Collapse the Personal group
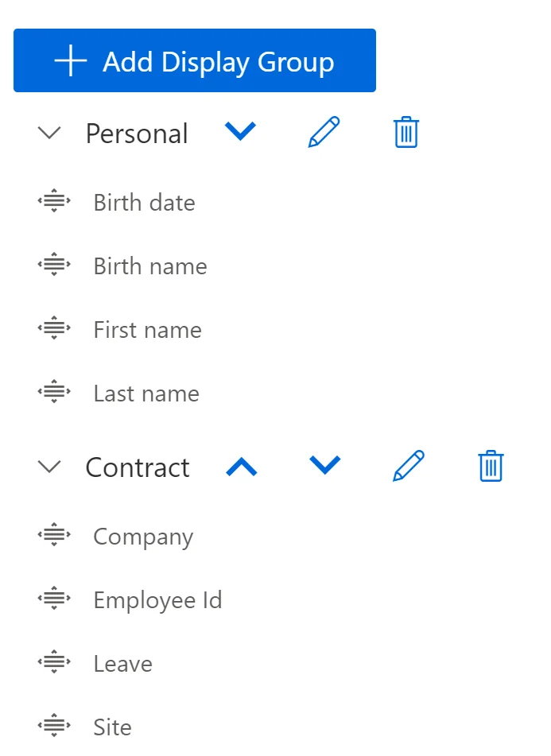Viewport: 551px width, 756px height. pos(49,133)
